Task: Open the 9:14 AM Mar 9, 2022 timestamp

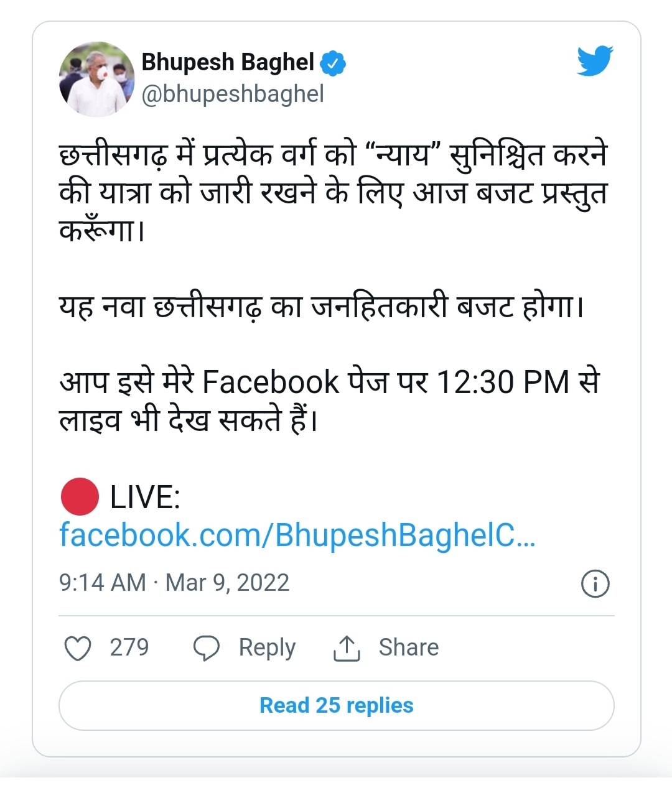Action: click(174, 583)
